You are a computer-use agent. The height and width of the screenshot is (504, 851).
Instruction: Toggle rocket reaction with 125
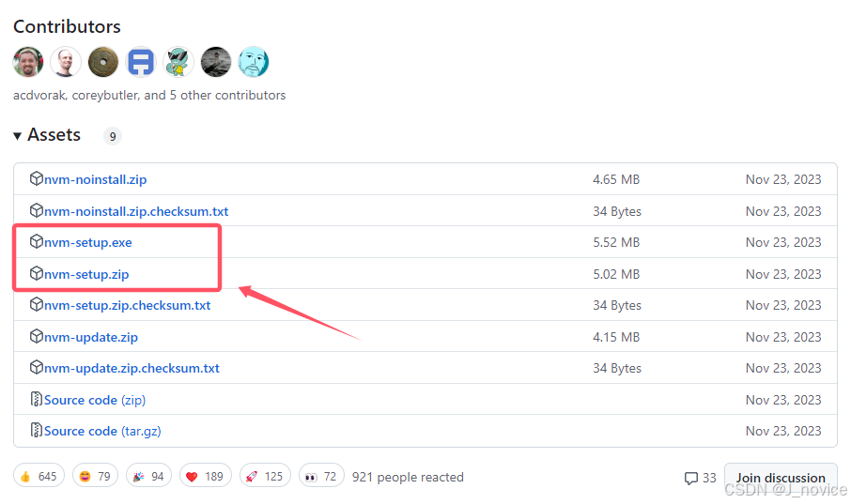265,476
